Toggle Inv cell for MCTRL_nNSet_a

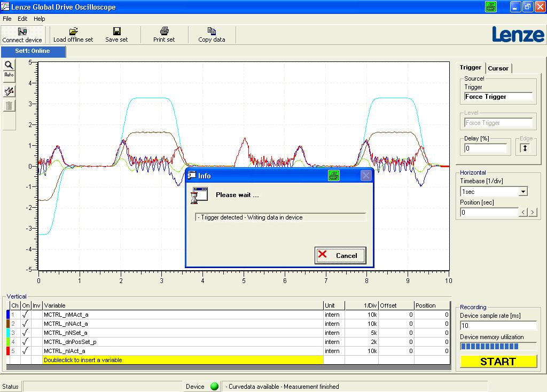pos(37,333)
